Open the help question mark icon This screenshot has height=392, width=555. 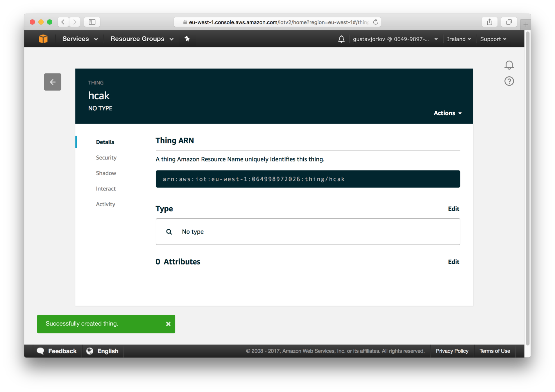pos(509,81)
